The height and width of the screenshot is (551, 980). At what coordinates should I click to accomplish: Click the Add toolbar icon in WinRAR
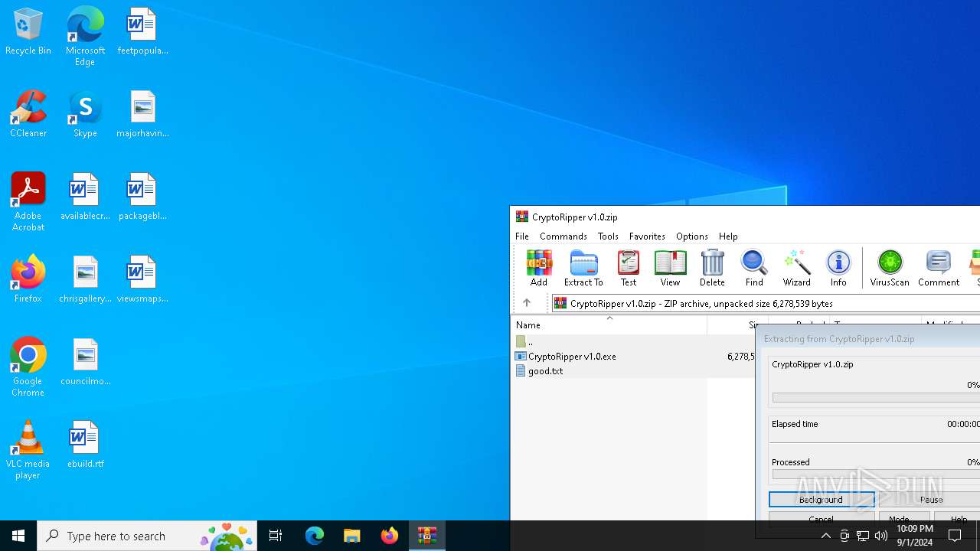(x=539, y=268)
